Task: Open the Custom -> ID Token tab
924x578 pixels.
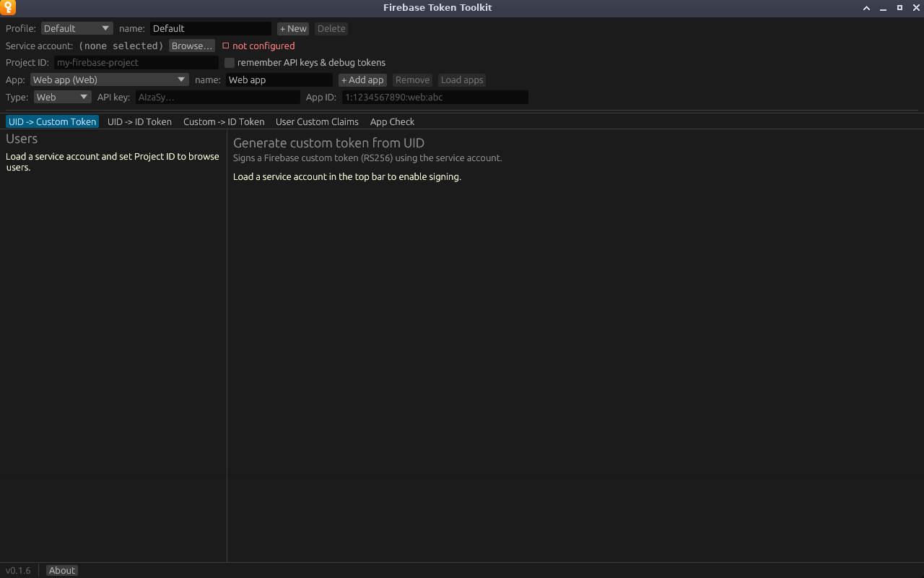Action: tap(224, 121)
